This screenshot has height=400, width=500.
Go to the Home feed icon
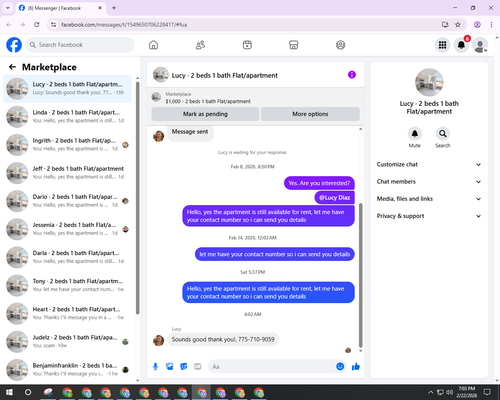pos(153,45)
